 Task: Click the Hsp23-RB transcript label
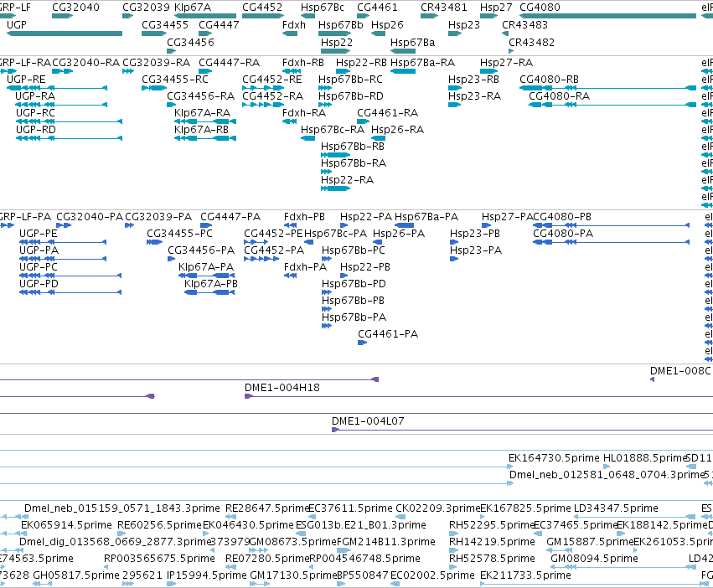pyautogui.click(x=473, y=79)
